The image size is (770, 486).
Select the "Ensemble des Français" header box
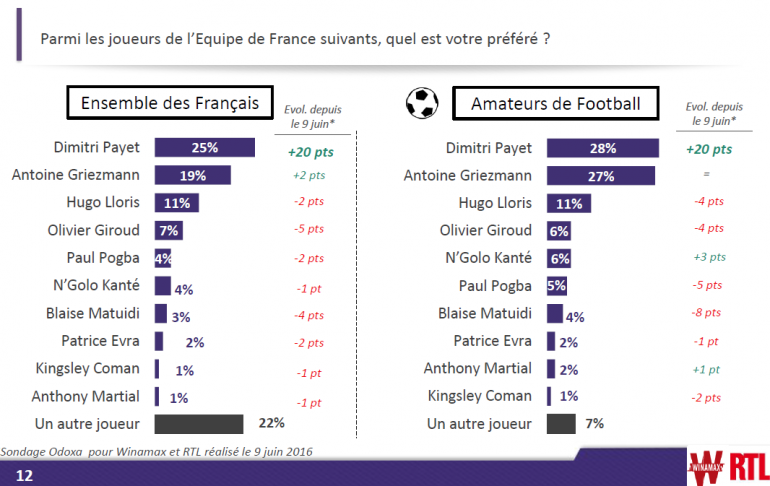pos(169,103)
